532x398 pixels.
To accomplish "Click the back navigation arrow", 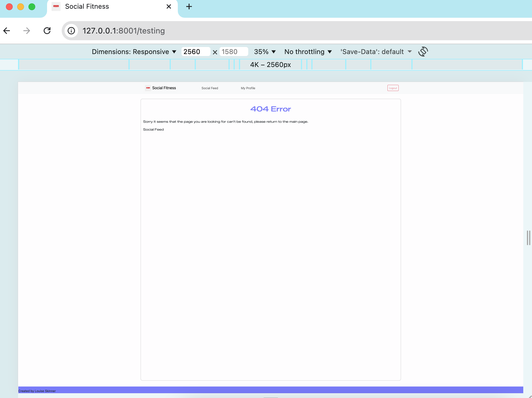I will 7,31.
